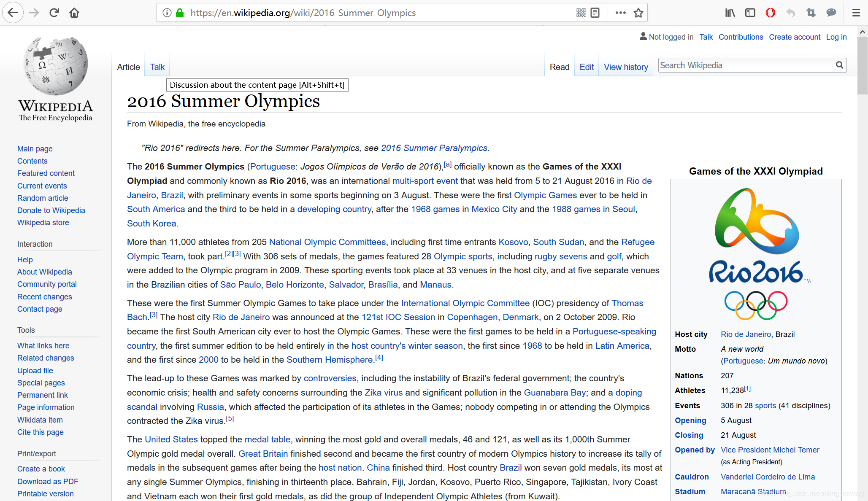The height and width of the screenshot is (501, 868).
Task: Go to browser home page icon
Action: [x=74, y=13]
